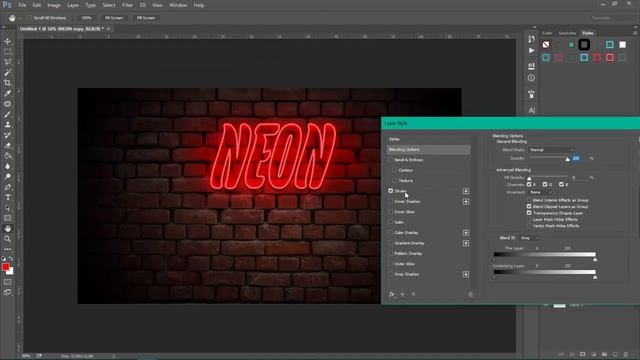640x360 pixels.
Task: Click the red foreground color swatch
Action: tap(5, 267)
